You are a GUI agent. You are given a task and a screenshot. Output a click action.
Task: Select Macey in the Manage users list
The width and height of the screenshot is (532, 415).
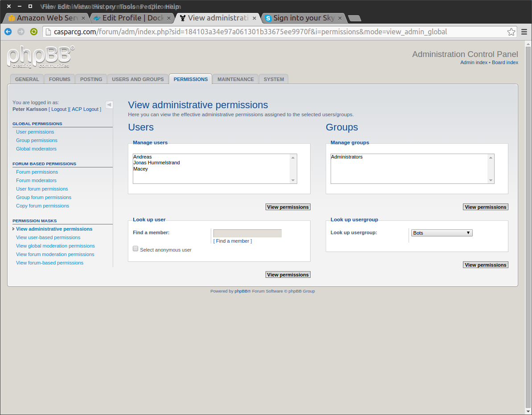tap(211, 169)
